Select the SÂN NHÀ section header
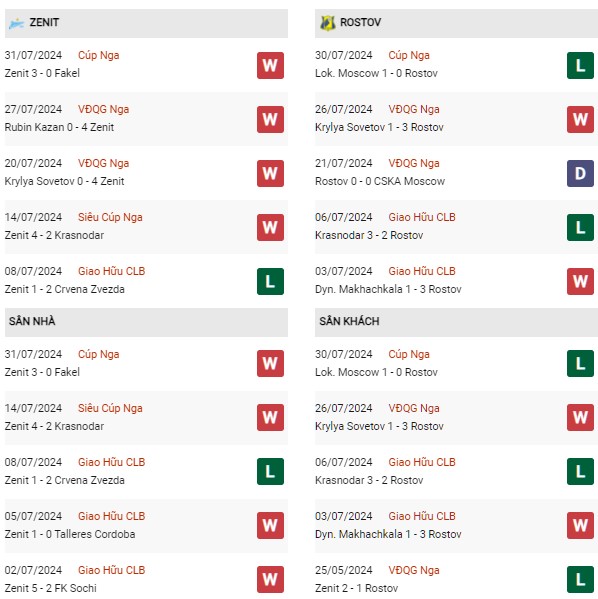Screen dimensions: 598x599 tap(146, 322)
